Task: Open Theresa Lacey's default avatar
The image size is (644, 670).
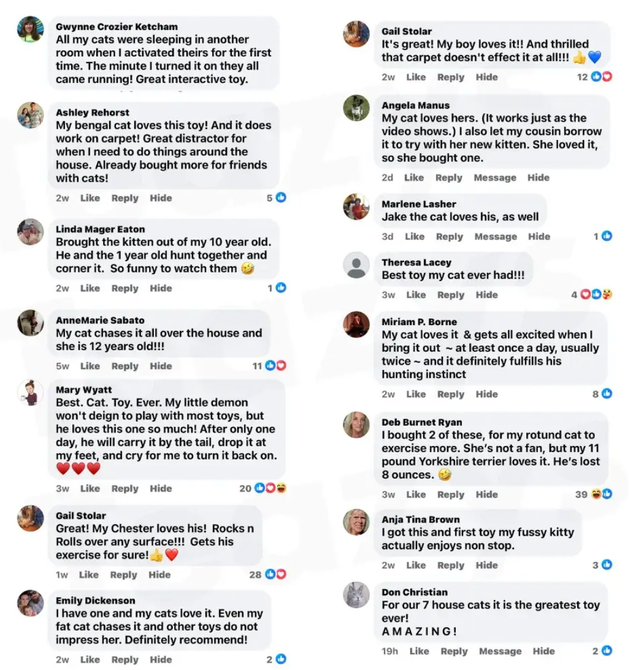Action: click(x=356, y=266)
